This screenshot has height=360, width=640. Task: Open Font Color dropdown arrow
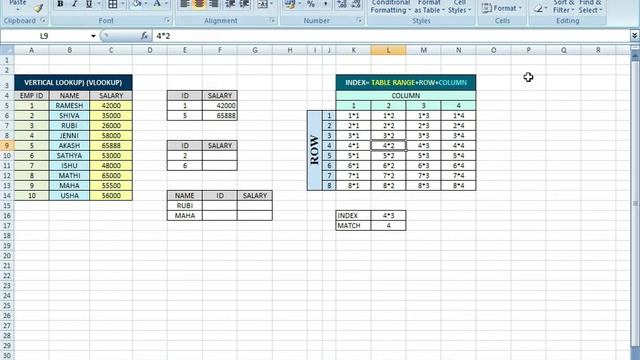(x=167, y=4)
